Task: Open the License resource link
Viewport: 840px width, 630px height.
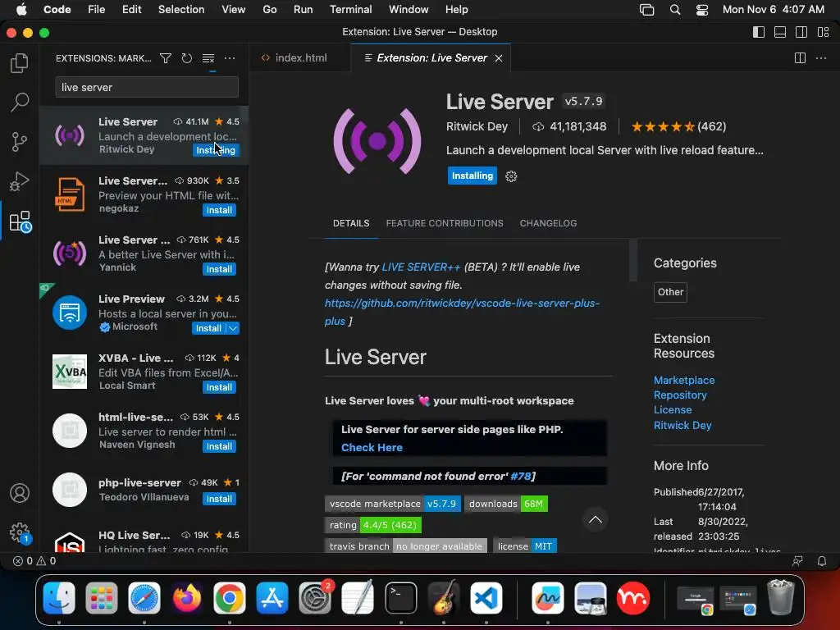Action: tap(673, 410)
